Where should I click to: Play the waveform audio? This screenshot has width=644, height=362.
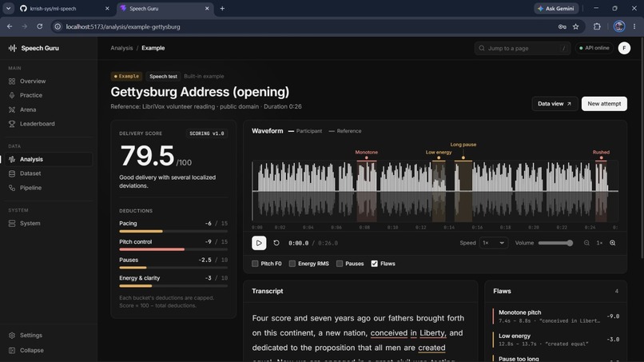click(x=259, y=243)
